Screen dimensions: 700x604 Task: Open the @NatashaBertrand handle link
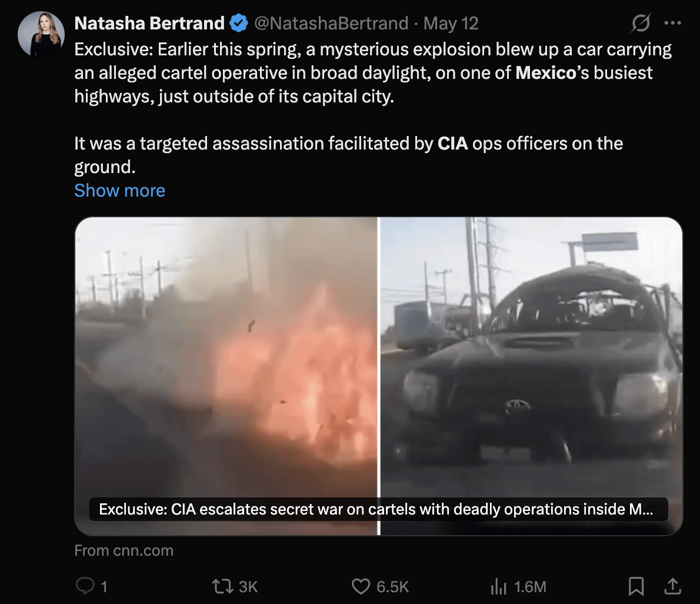(x=331, y=23)
